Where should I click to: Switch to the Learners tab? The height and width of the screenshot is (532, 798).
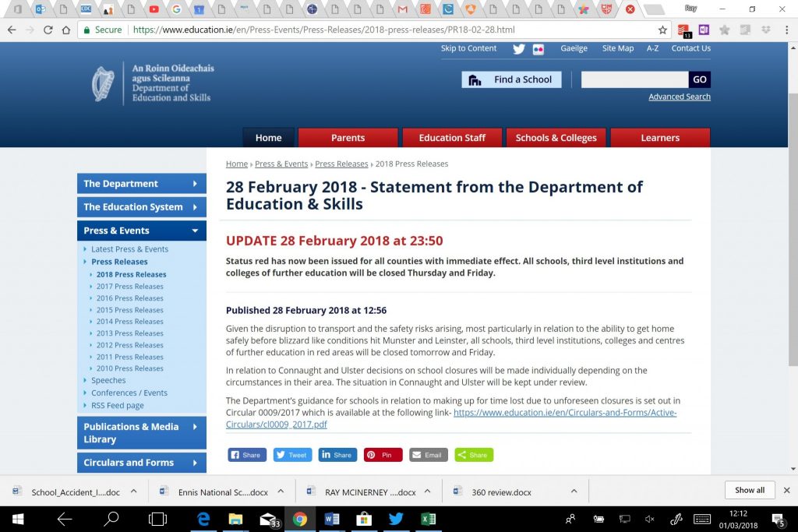tap(660, 138)
